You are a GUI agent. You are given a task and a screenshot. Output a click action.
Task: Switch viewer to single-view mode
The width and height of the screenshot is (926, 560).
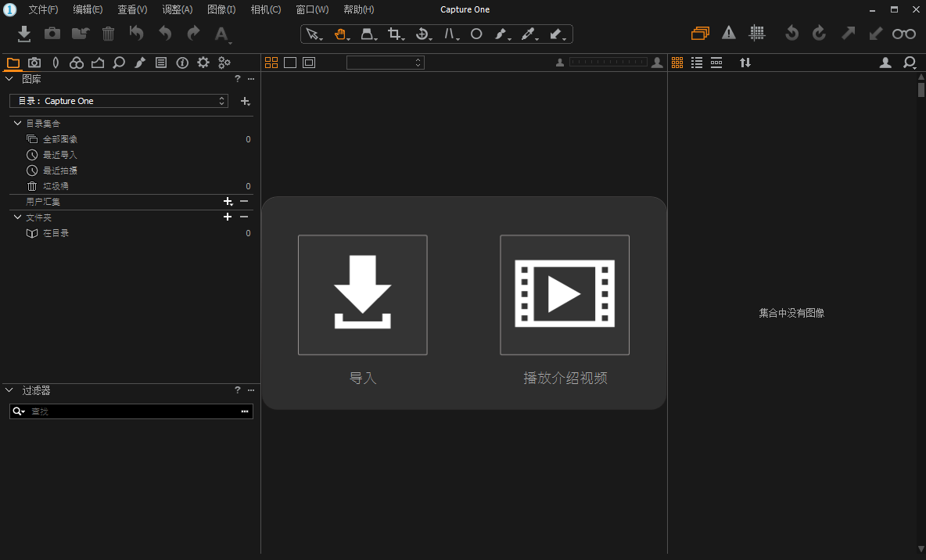[x=290, y=63]
